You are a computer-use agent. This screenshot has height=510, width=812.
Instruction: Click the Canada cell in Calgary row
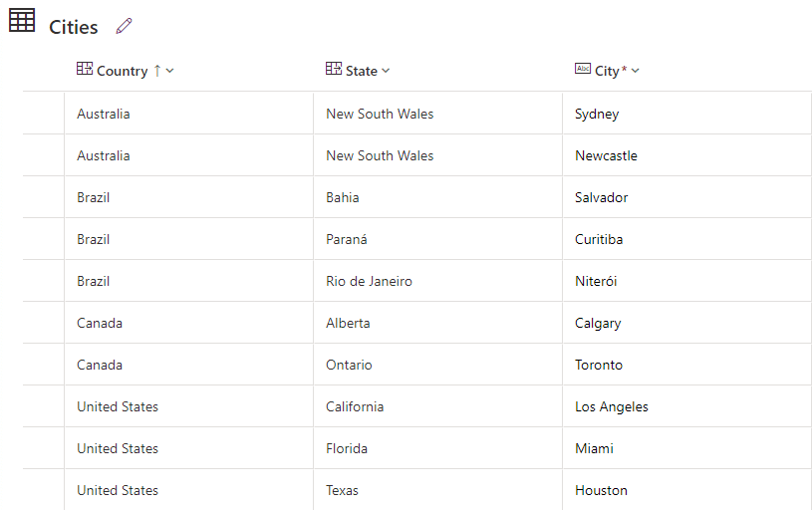click(100, 323)
